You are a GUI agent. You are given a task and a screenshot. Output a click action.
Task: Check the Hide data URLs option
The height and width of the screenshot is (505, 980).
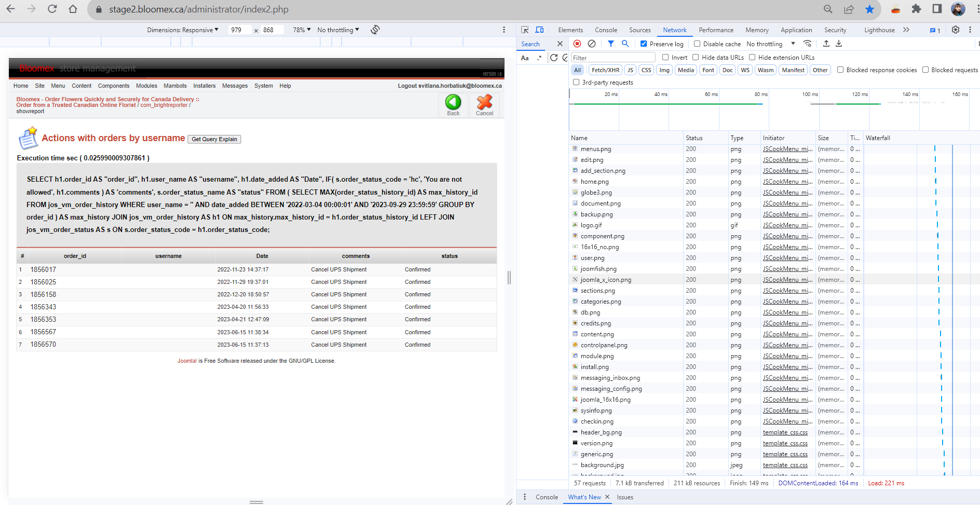[x=696, y=58]
